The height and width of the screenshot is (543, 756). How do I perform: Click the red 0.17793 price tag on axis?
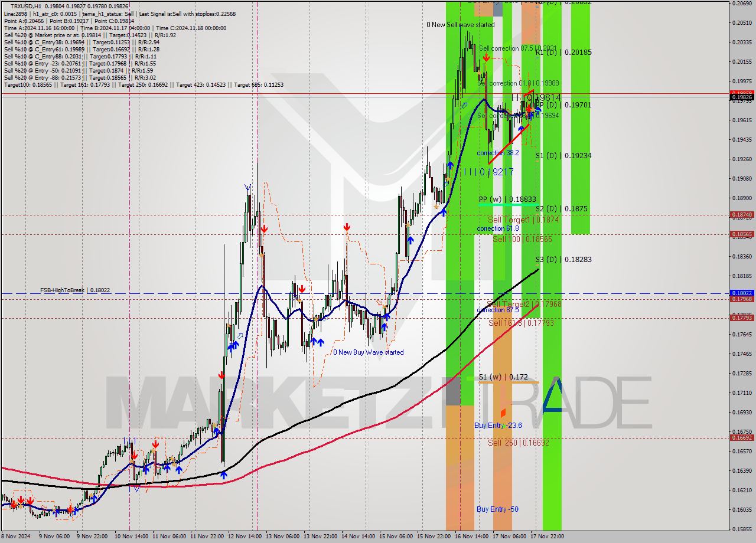click(742, 318)
